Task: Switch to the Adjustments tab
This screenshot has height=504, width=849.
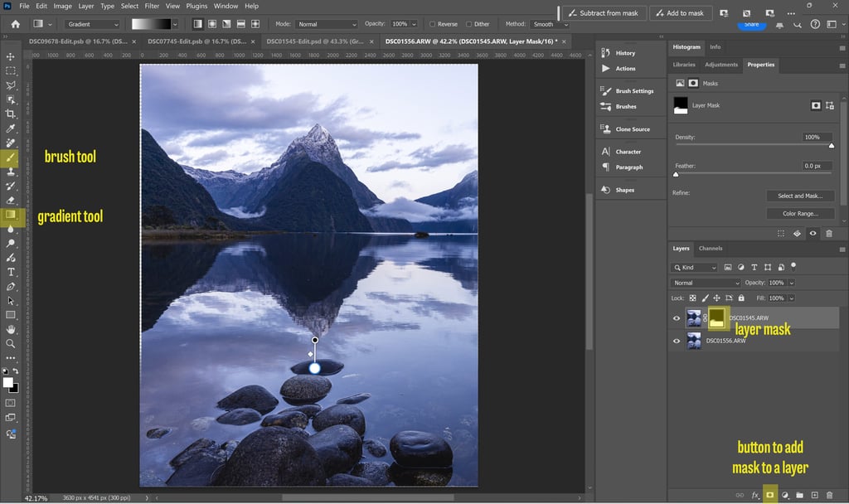Action: click(x=720, y=65)
